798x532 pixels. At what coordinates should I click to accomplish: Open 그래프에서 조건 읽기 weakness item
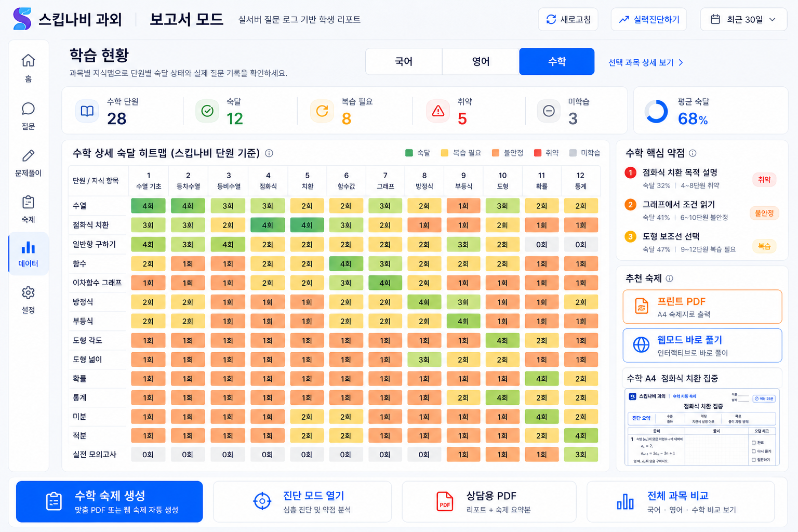701,210
